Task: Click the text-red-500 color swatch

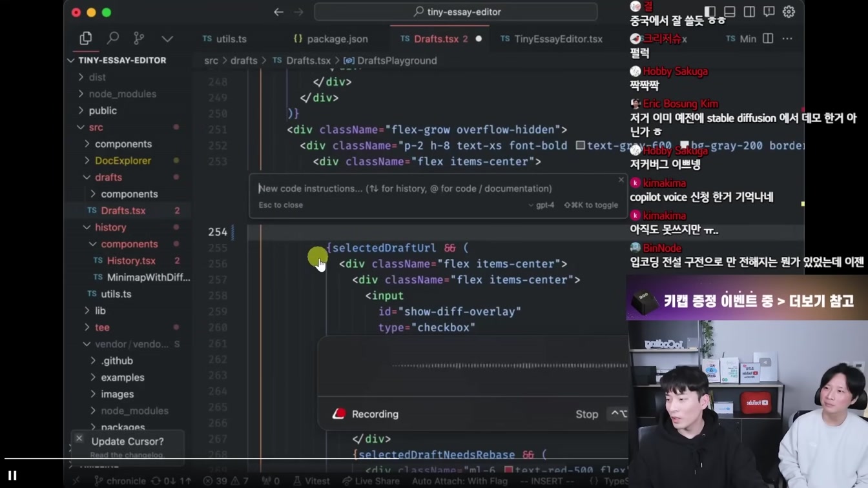Action: point(509,470)
